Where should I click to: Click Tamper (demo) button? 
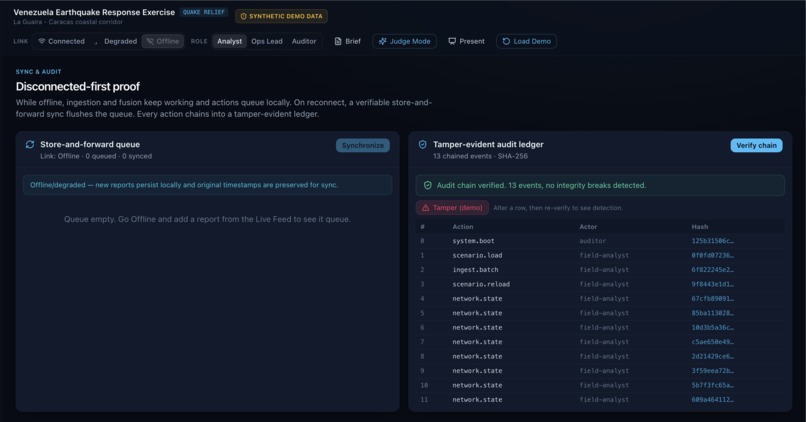click(453, 208)
